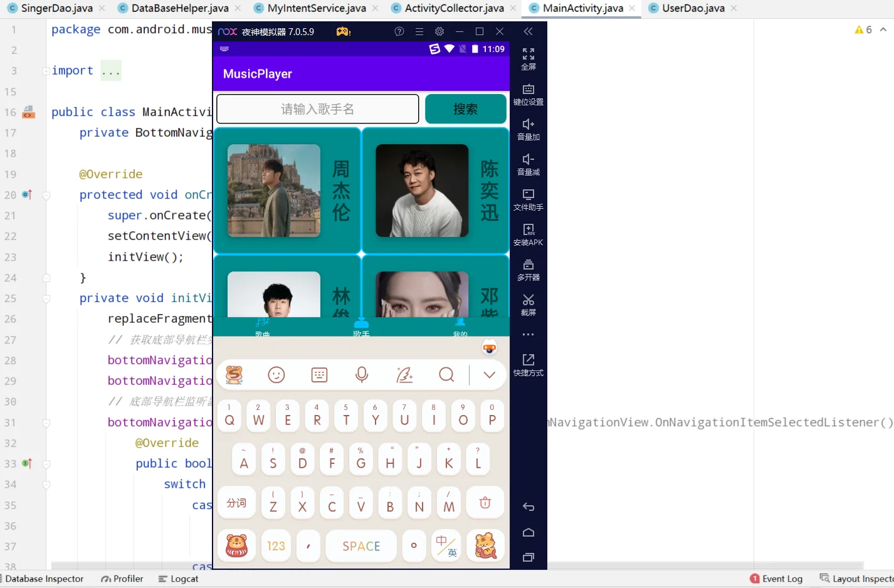894x588 pixels.
Task: Open the Profiler tool window
Action: (x=122, y=579)
